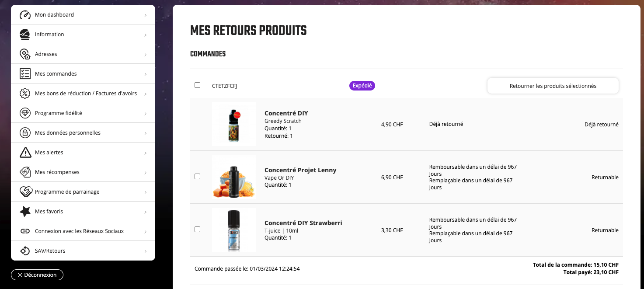This screenshot has width=644, height=289.
Task: Click the arrow at the end of SAV/Retours
Action: [x=145, y=251]
